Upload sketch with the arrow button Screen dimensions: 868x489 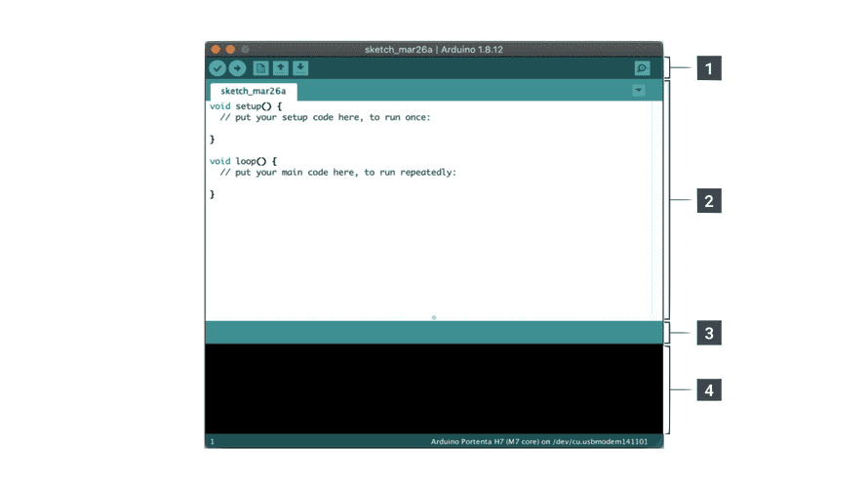[x=238, y=68]
